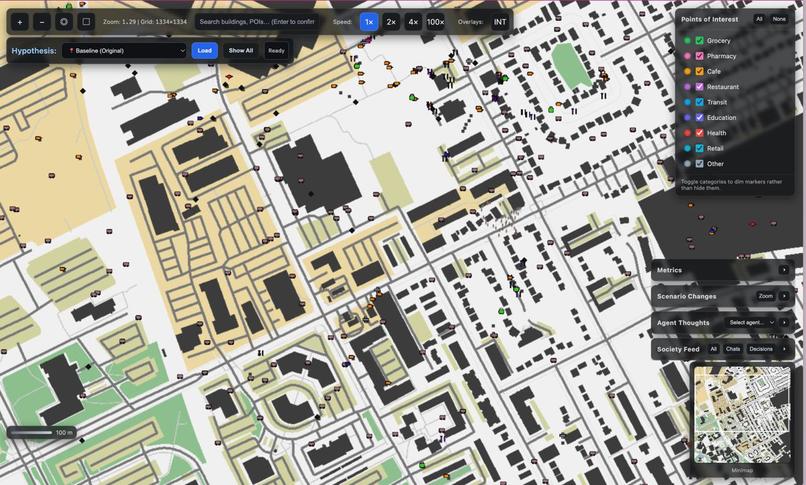Viewport: 806px width, 485px height.
Task: Uncheck the Education checkbox
Action: click(x=699, y=118)
